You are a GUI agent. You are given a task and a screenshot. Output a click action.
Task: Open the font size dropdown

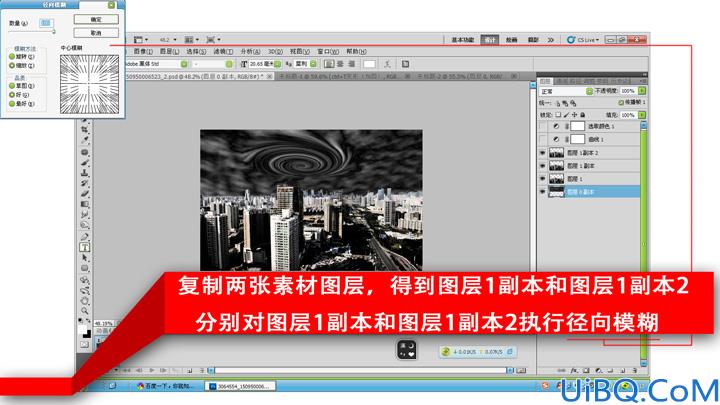pos(277,64)
